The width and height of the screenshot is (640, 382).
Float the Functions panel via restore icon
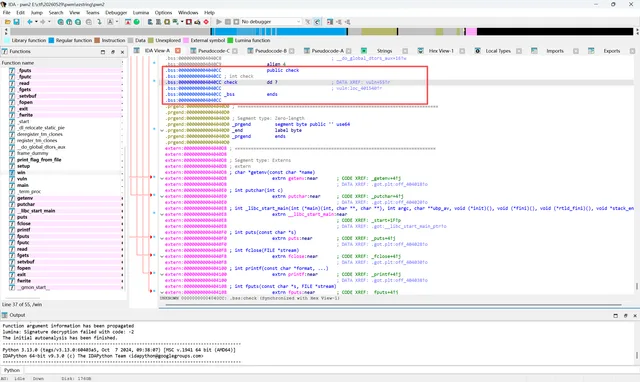point(113,52)
